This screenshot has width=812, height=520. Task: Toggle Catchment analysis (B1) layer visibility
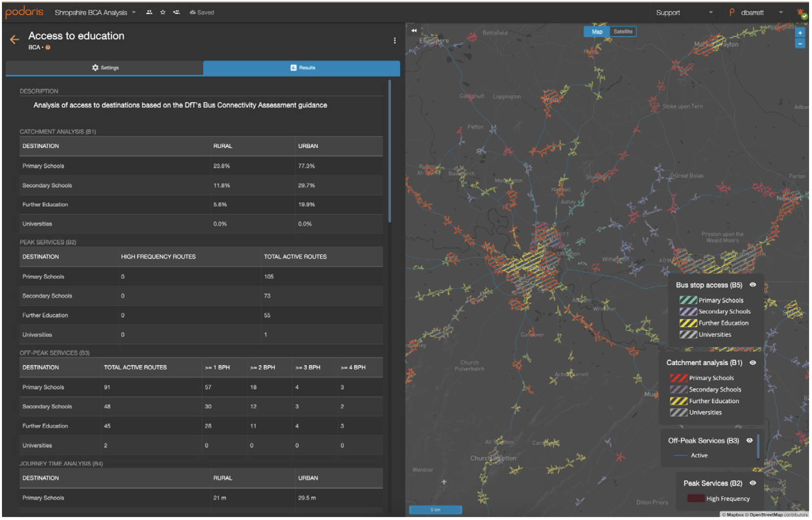click(753, 363)
